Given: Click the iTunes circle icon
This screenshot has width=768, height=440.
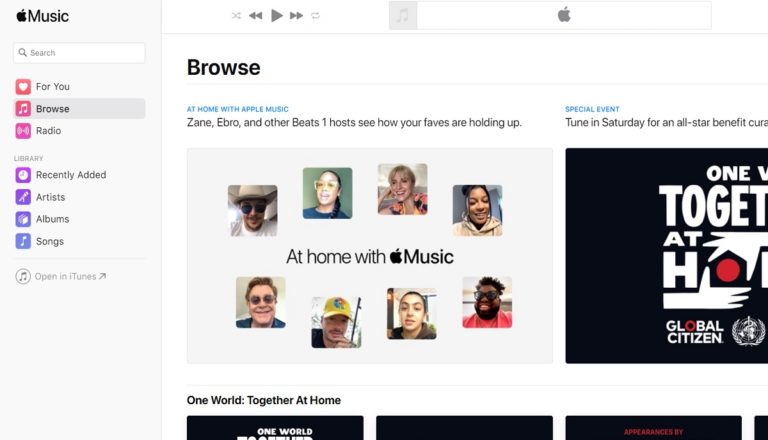Looking at the screenshot, I should coord(23,276).
